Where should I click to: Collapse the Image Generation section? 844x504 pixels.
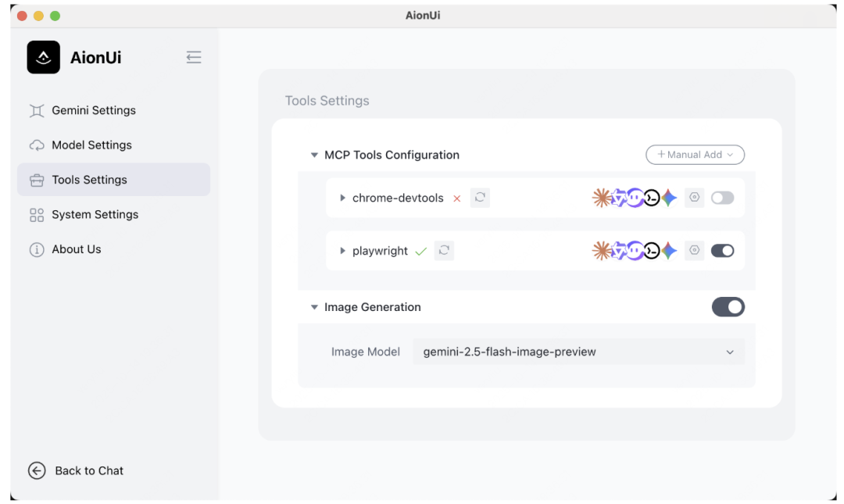314,308
